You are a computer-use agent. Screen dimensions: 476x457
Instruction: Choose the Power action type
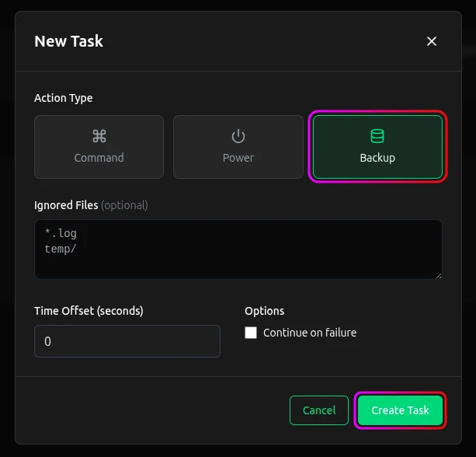coord(238,147)
